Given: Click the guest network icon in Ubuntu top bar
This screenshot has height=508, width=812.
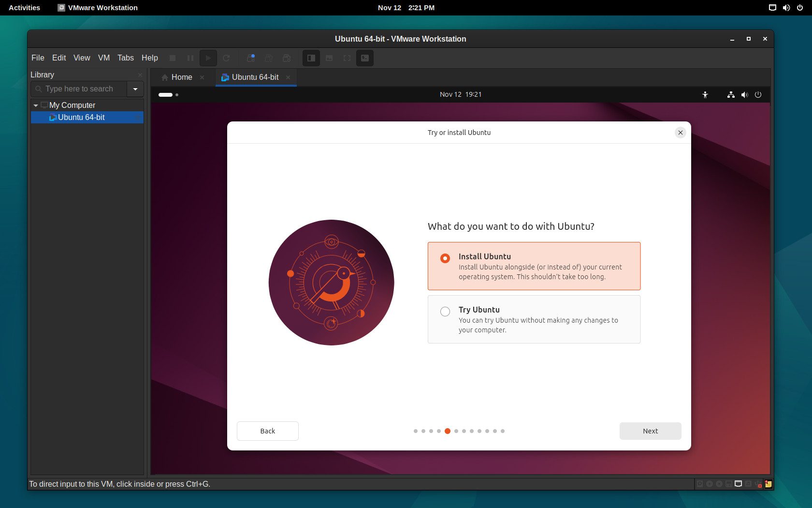Looking at the screenshot, I should (731, 95).
